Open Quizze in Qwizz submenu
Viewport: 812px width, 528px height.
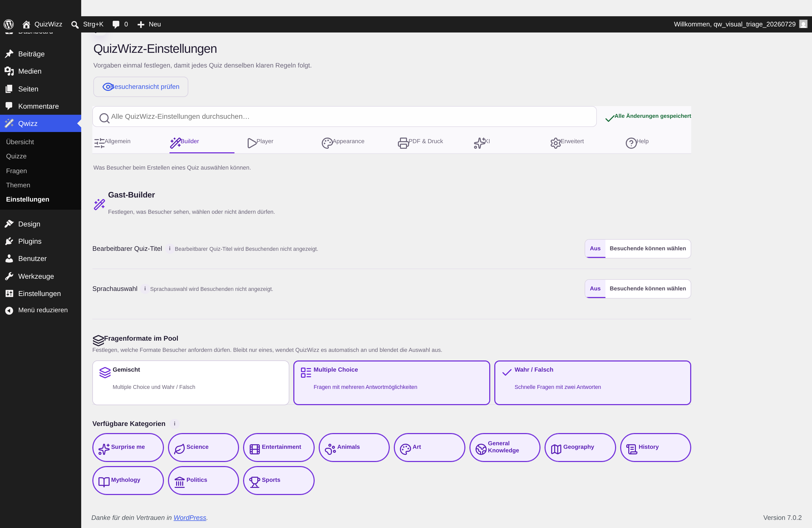point(16,156)
